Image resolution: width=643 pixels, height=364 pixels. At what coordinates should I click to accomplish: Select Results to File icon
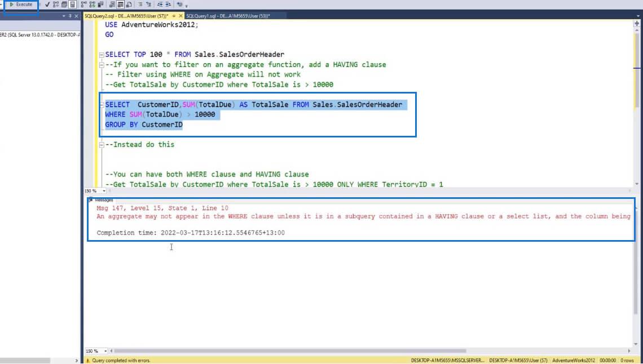(129, 5)
